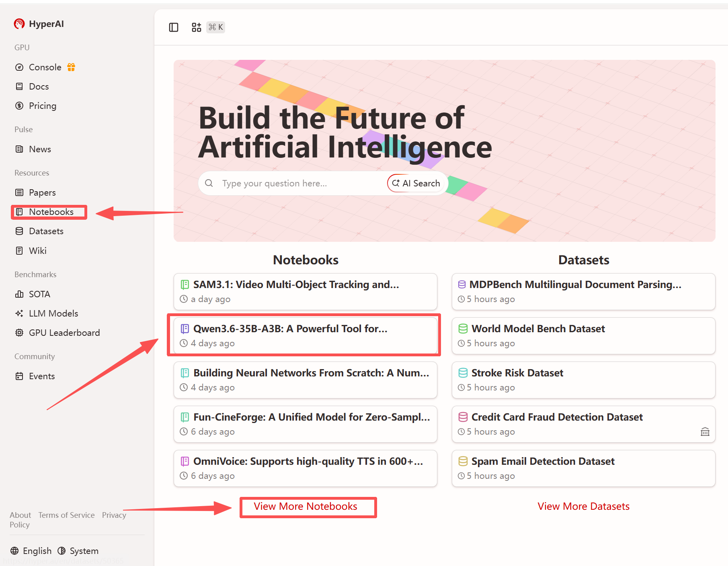Click the HyperAI logo icon
The width and height of the screenshot is (728, 566).
coord(19,24)
